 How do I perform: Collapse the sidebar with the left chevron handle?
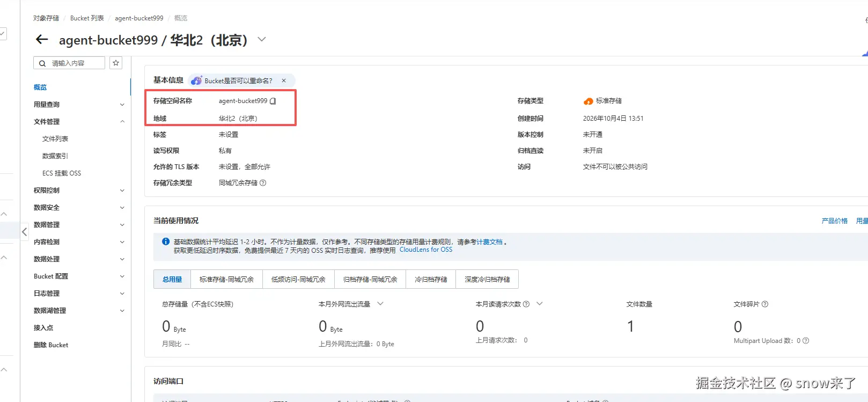pos(24,231)
